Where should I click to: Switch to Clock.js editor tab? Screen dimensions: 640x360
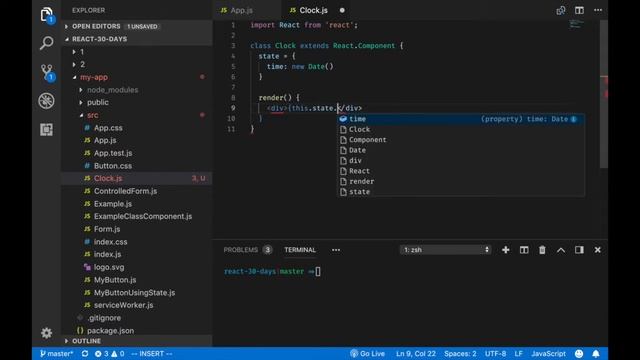313,10
